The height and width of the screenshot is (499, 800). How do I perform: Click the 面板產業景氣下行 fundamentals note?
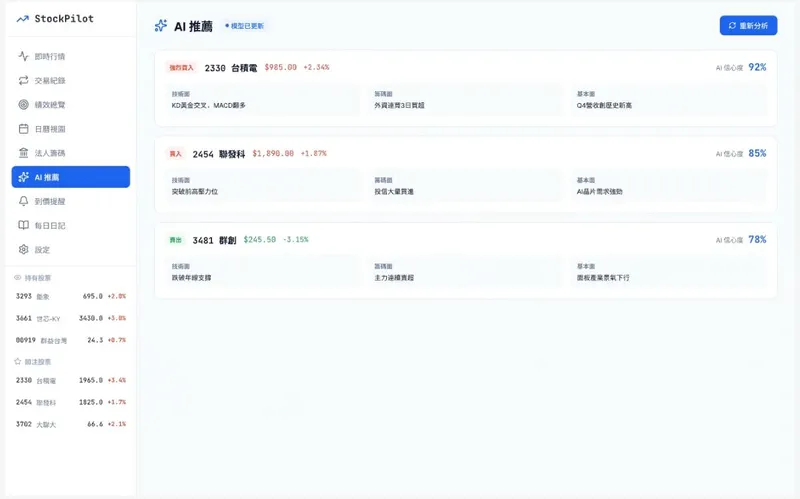click(x=603, y=278)
